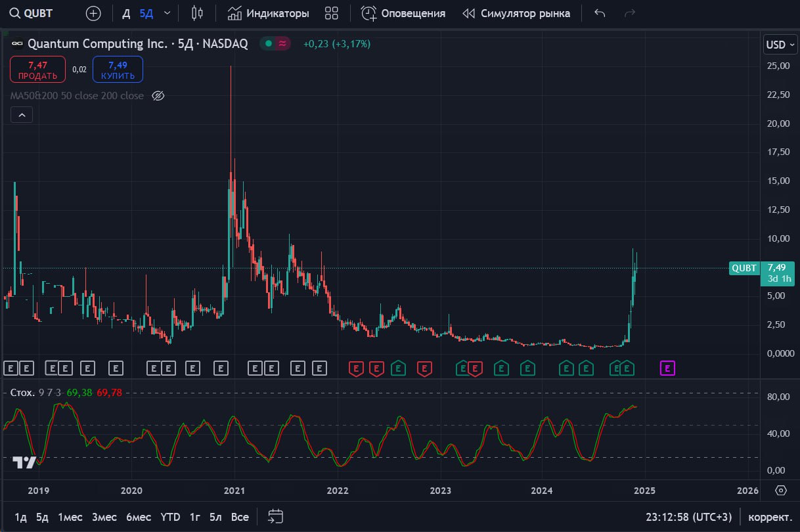The height and width of the screenshot is (532, 800).
Task: Create an alert via Оповещения
Action: pos(403,13)
